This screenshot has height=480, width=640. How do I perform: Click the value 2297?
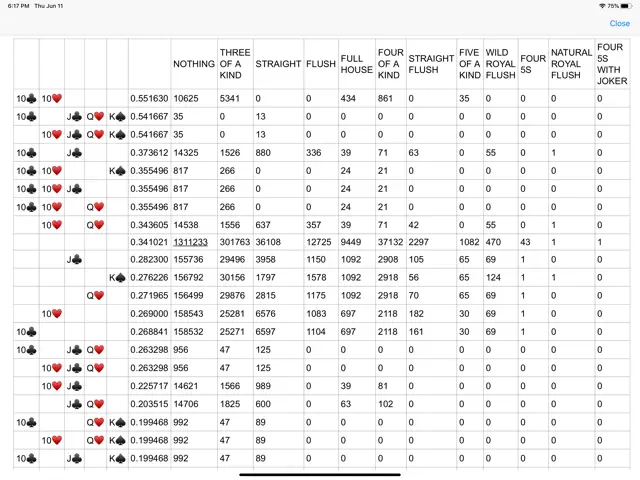(x=419, y=242)
